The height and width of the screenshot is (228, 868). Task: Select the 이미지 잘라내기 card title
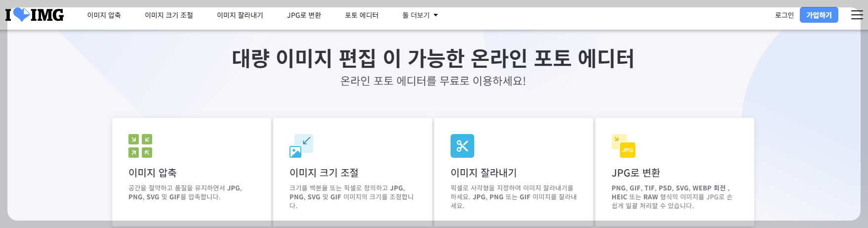tap(484, 173)
